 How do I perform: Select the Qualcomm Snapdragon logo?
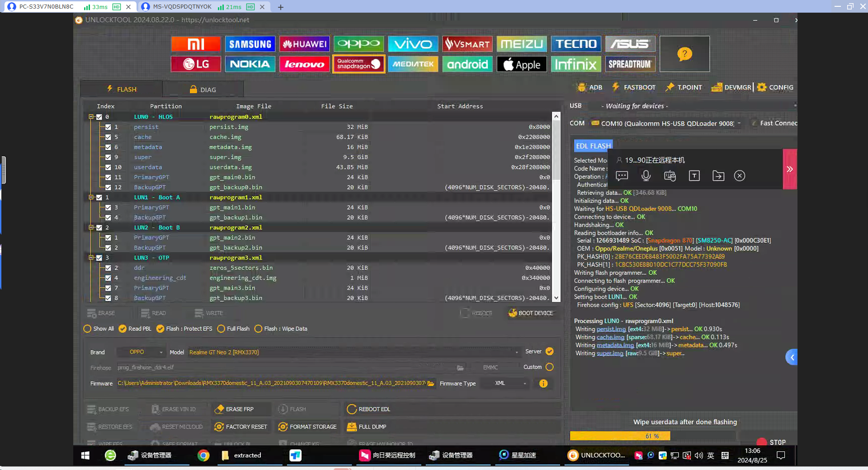[x=359, y=64]
